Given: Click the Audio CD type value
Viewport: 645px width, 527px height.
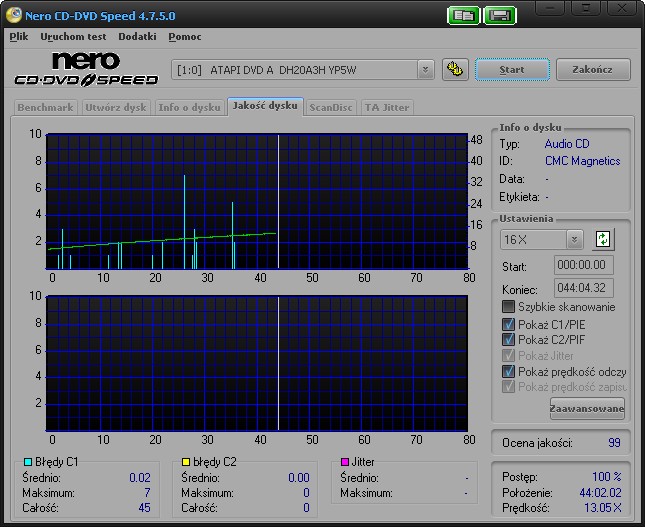Looking at the screenshot, I should (x=567, y=144).
